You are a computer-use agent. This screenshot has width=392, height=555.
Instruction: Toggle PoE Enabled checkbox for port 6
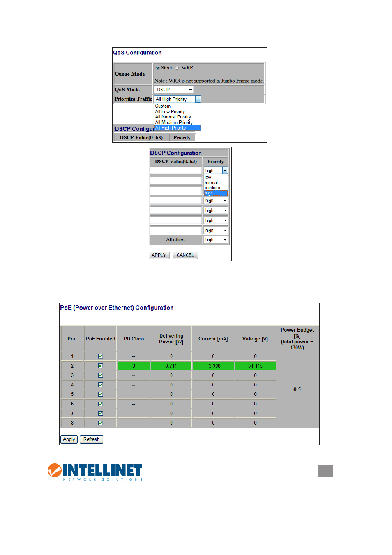tap(100, 404)
